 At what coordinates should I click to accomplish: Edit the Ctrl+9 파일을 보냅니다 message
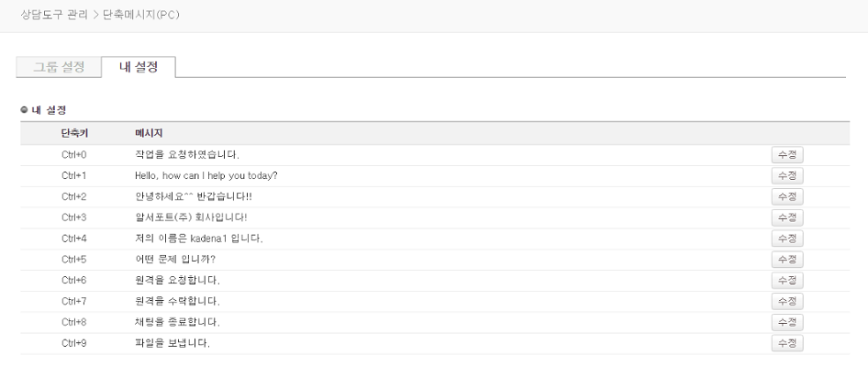[x=787, y=343]
